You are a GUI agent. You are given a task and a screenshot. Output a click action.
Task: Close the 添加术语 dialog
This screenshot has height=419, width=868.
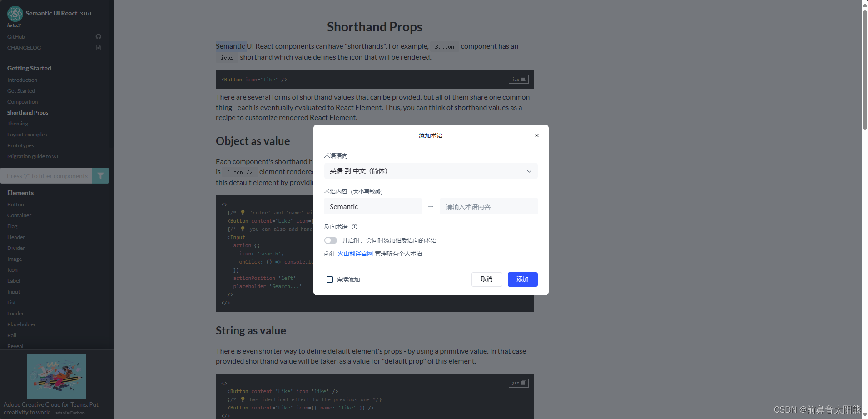537,135
